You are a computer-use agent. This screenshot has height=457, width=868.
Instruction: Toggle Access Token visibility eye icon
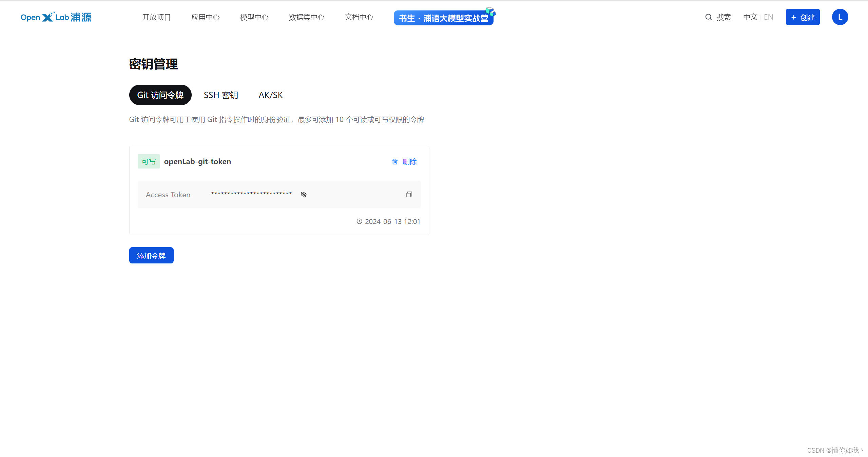coord(304,194)
